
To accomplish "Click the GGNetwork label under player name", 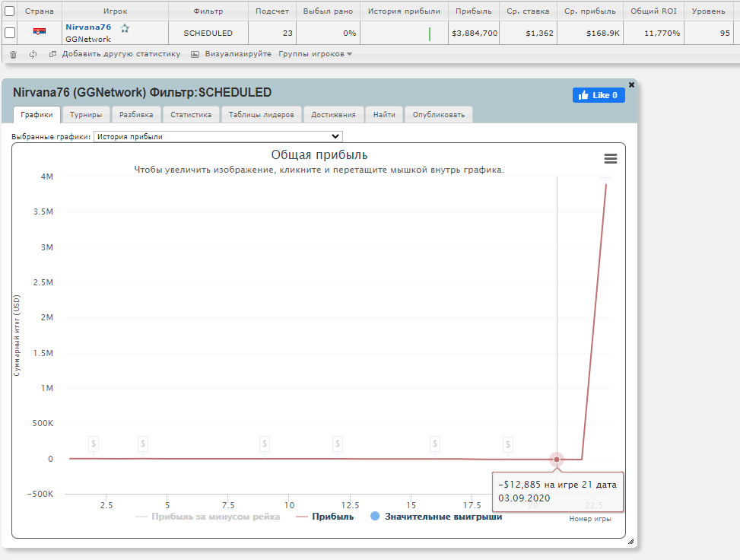I will point(87,40).
